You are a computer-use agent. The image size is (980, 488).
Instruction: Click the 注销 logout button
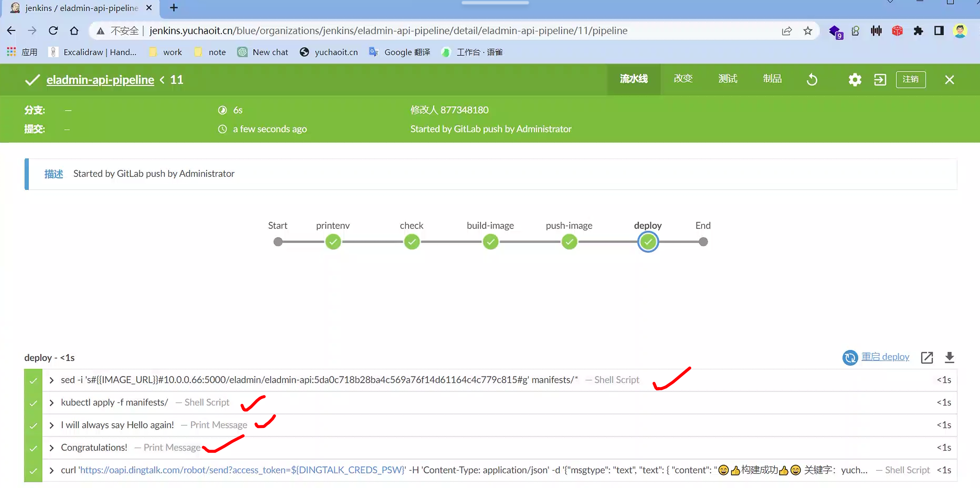(910, 79)
